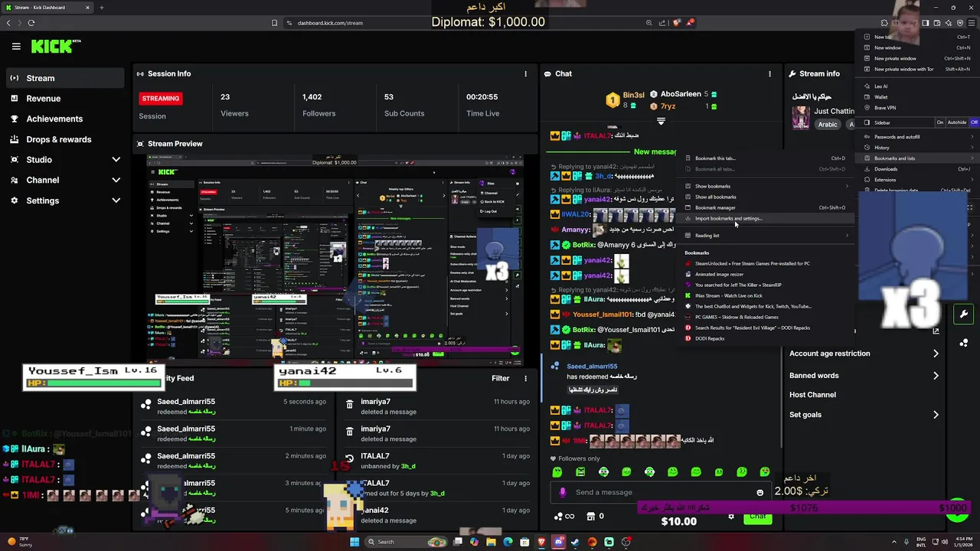Click the channel points infinity balance icon

564,517
